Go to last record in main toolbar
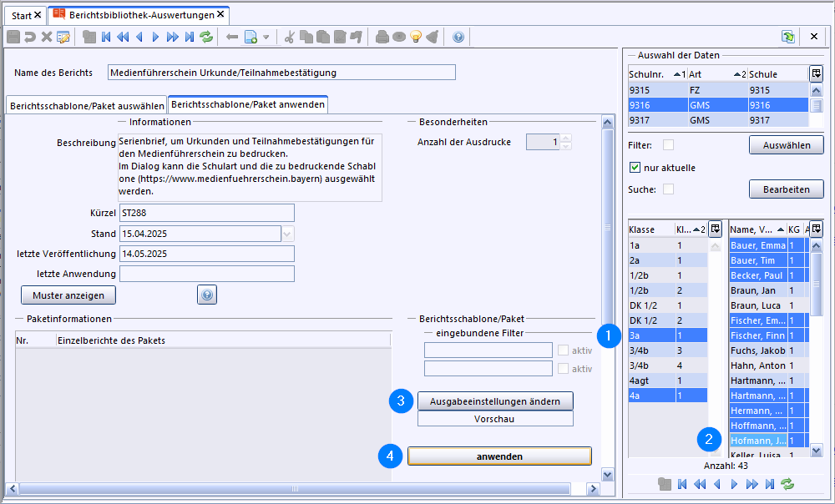This screenshot has width=835, height=504. pyautogui.click(x=189, y=37)
